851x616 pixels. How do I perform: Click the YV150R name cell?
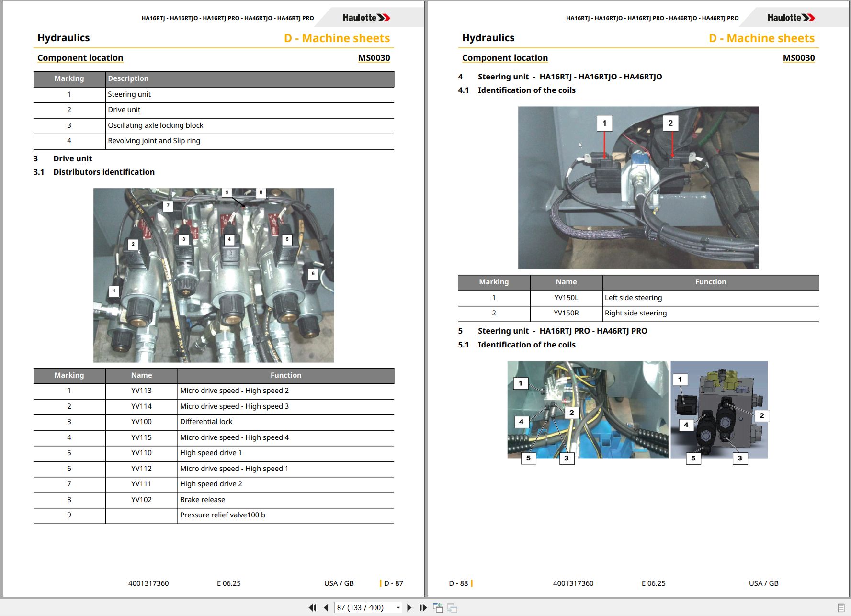tap(566, 313)
